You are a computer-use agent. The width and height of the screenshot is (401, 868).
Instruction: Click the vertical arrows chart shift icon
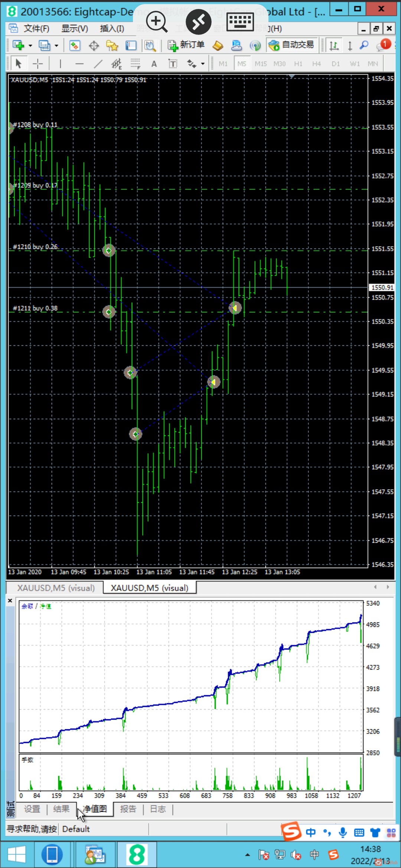(x=350, y=46)
